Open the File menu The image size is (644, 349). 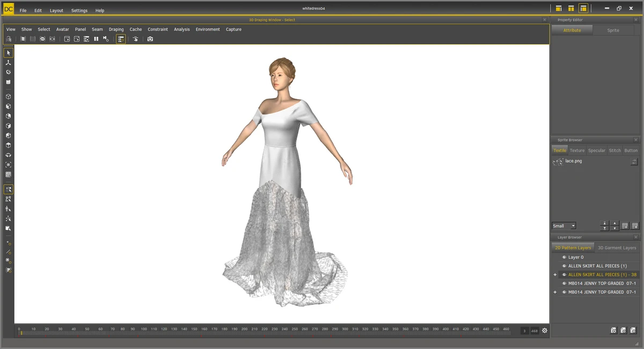click(x=23, y=11)
